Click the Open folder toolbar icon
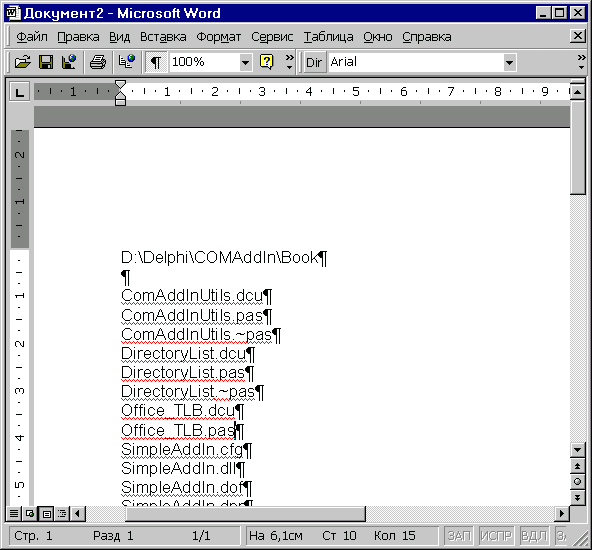This screenshot has width=592, height=550. (x=23, y=62)
